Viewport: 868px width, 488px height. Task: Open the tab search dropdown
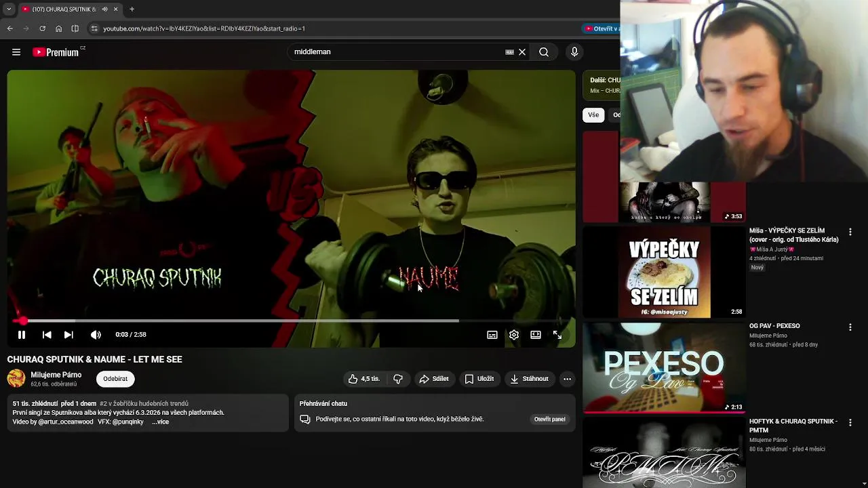tap(8, 9)
